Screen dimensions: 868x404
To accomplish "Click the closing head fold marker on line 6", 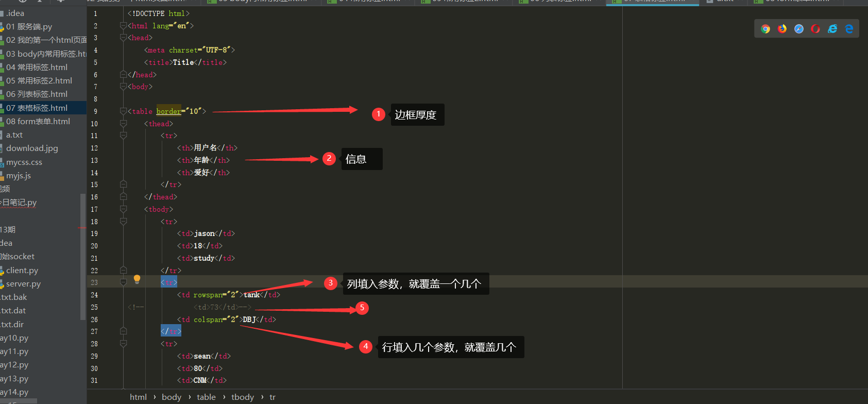I will coord(123,75).
